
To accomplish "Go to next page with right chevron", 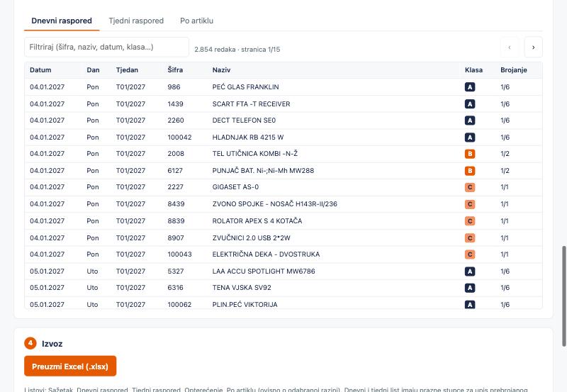I will (534, 47).
